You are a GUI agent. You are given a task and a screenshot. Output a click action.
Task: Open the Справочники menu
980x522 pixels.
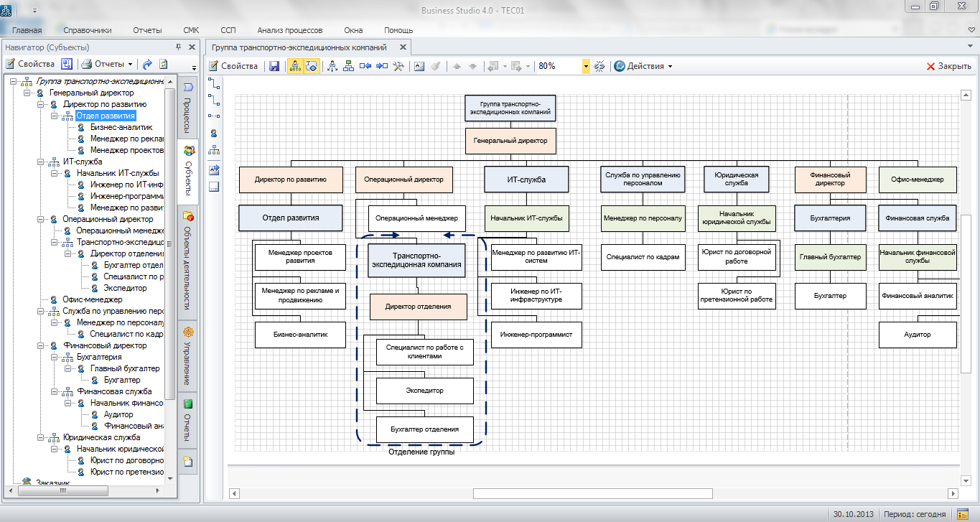click(87, 30)
